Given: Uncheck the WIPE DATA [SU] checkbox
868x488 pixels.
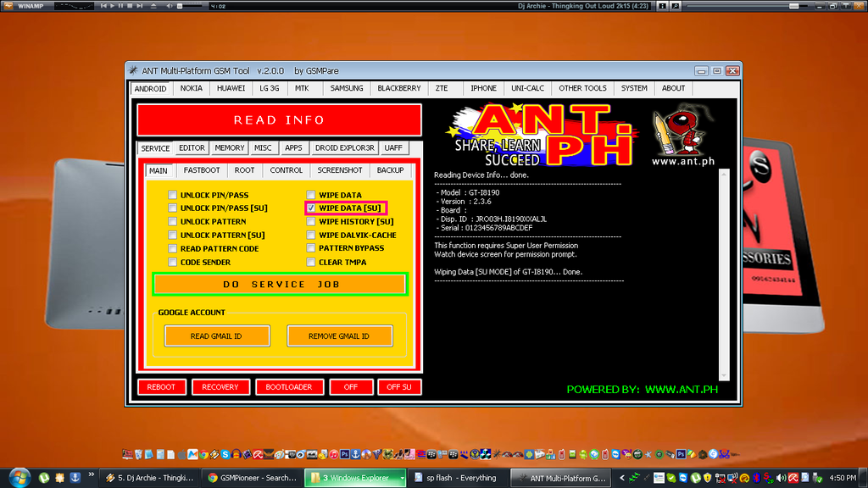Looking at the screenshot, I should click(311, 208).
